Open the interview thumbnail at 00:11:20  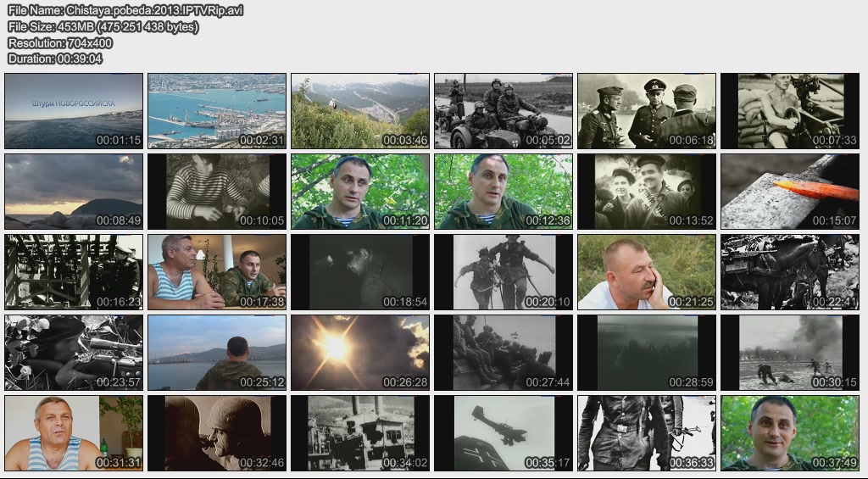click(360, 192)
